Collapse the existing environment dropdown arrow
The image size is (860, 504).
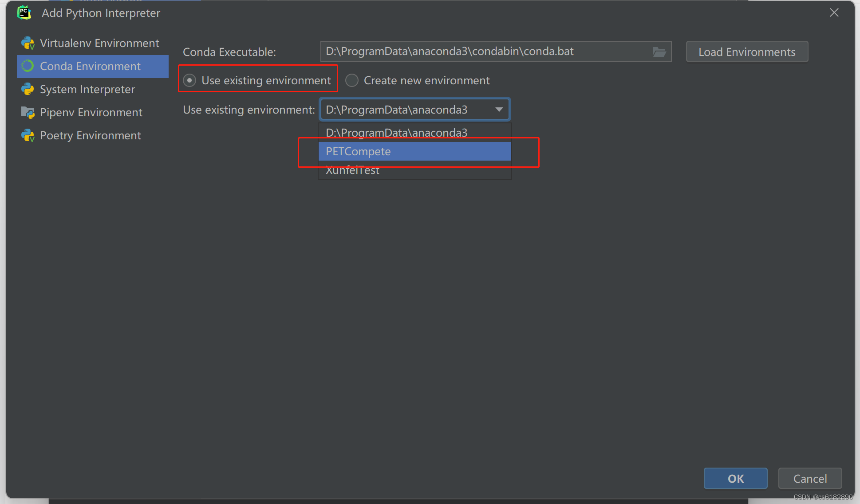(x=499, y=110)
